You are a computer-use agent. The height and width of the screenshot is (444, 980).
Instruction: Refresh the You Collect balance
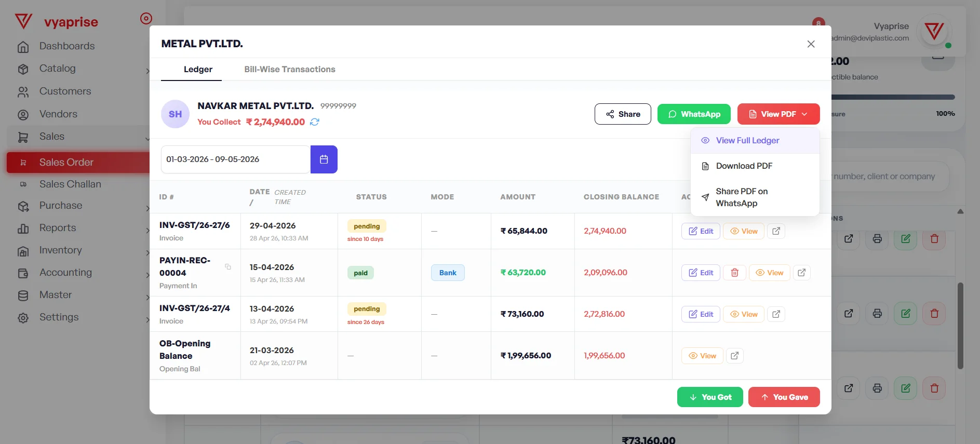coord(315,122)
